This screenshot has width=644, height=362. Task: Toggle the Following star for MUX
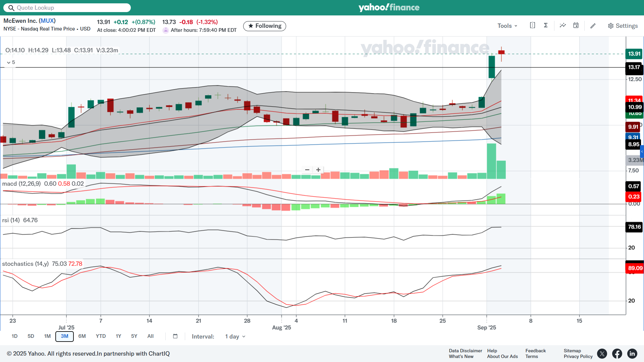tap(264, 26)
